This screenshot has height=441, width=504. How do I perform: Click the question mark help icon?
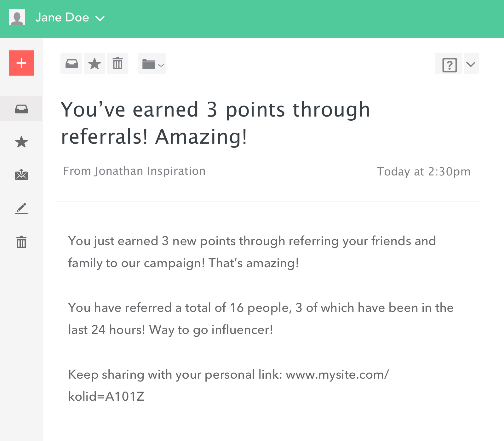[449, 65]
